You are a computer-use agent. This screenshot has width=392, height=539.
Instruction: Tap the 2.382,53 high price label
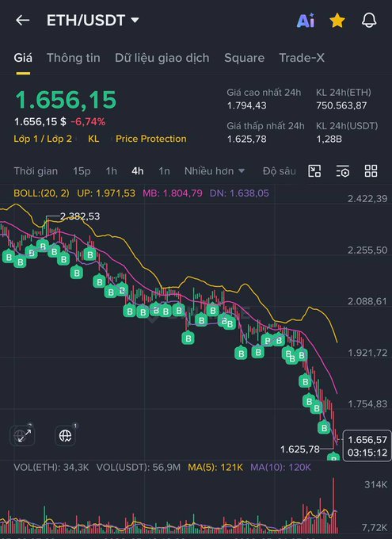point(80,216)
